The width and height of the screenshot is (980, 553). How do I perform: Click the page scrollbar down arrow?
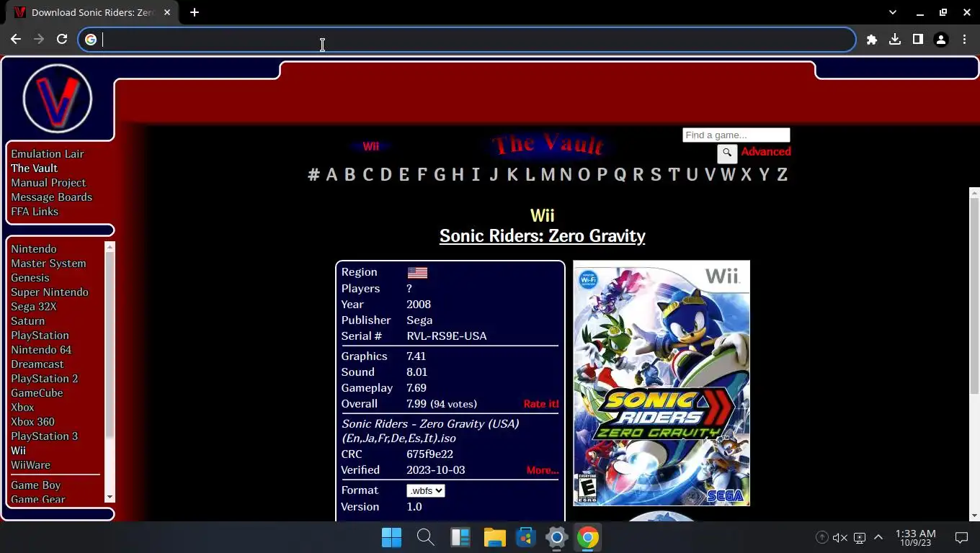[x=974, y=516]
